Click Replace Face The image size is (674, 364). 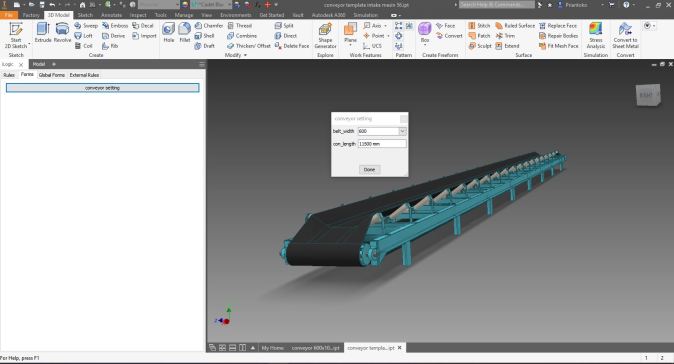pos(558,26)
